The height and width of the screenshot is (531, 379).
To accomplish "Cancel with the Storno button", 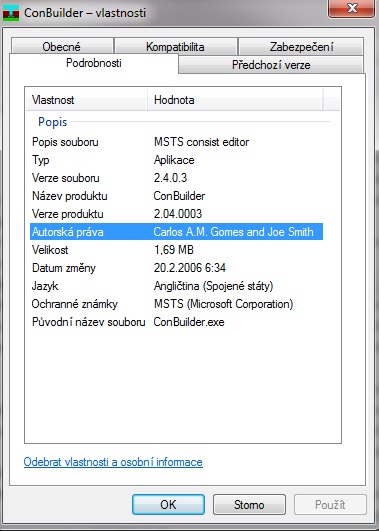I will pyautogui.click(x=249, y=505).
